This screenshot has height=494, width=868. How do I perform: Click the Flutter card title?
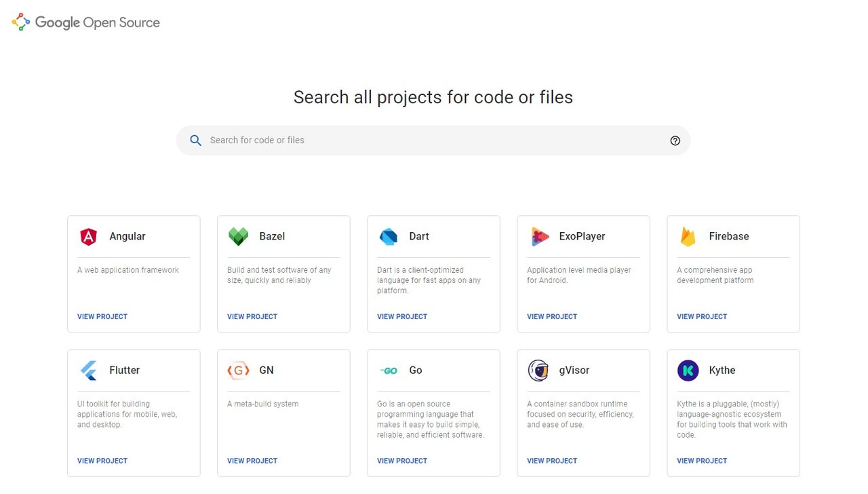tap(125, 370)
